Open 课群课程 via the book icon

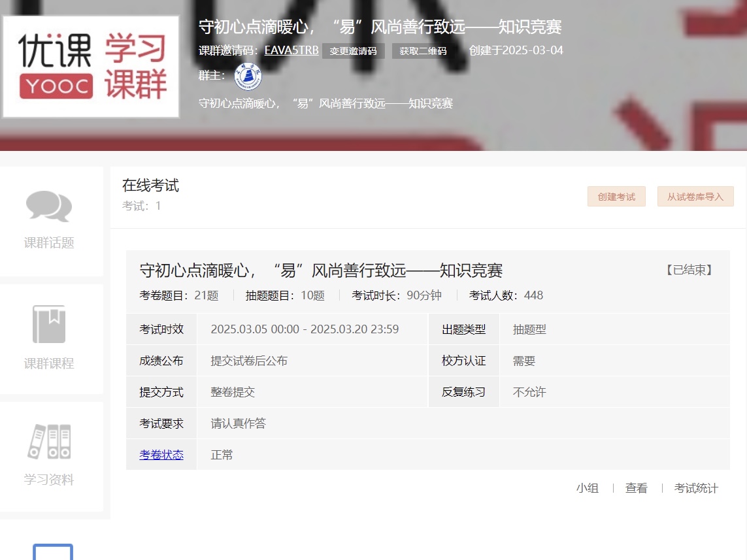click(49, 324)
